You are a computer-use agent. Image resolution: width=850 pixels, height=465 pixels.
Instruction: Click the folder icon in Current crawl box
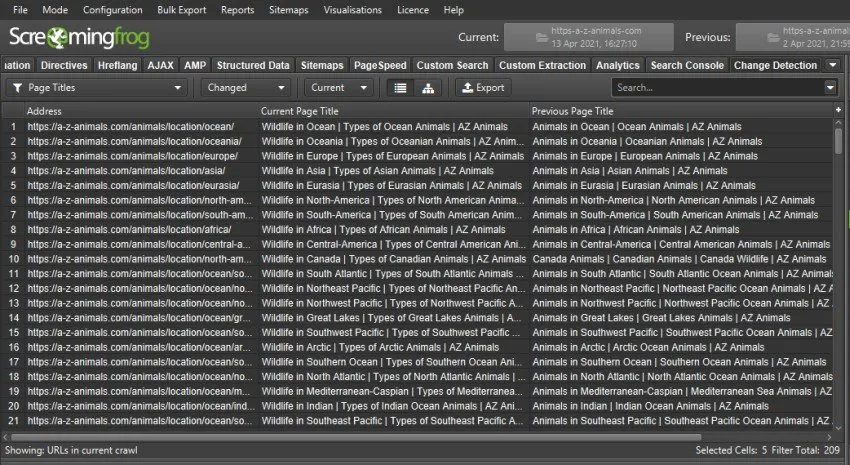tap(520, 38)
